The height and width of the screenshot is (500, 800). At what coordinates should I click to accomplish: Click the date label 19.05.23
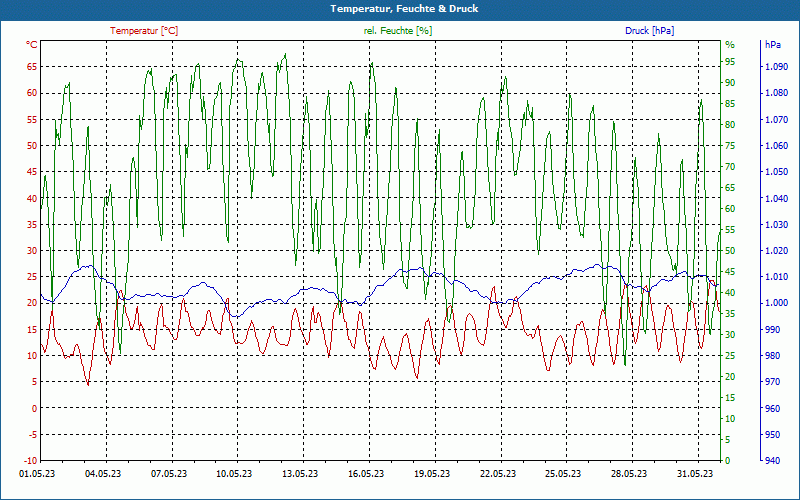click(x=432, y=474)
